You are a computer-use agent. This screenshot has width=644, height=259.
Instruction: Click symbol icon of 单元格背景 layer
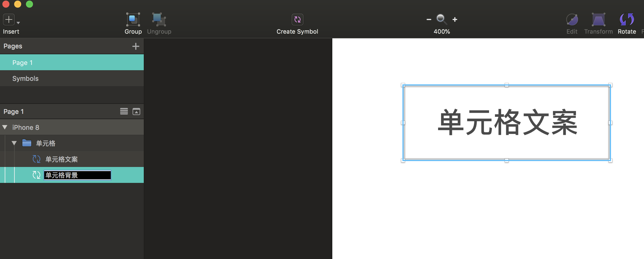[37, 175]
